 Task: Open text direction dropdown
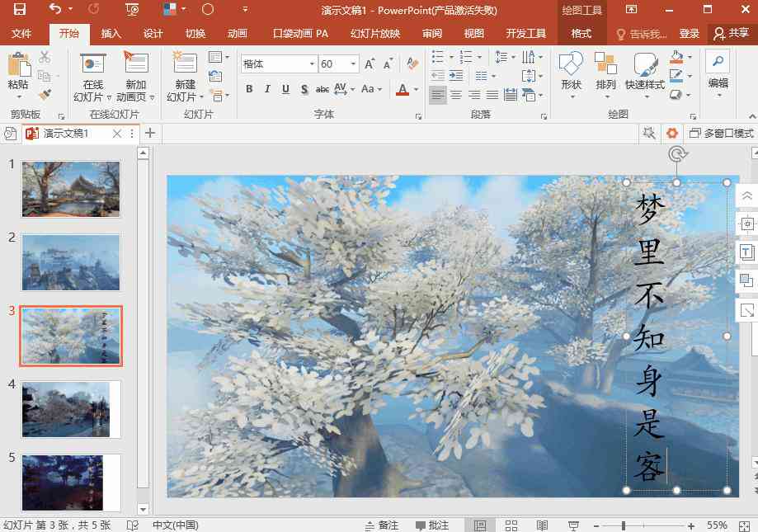point(532,57)
